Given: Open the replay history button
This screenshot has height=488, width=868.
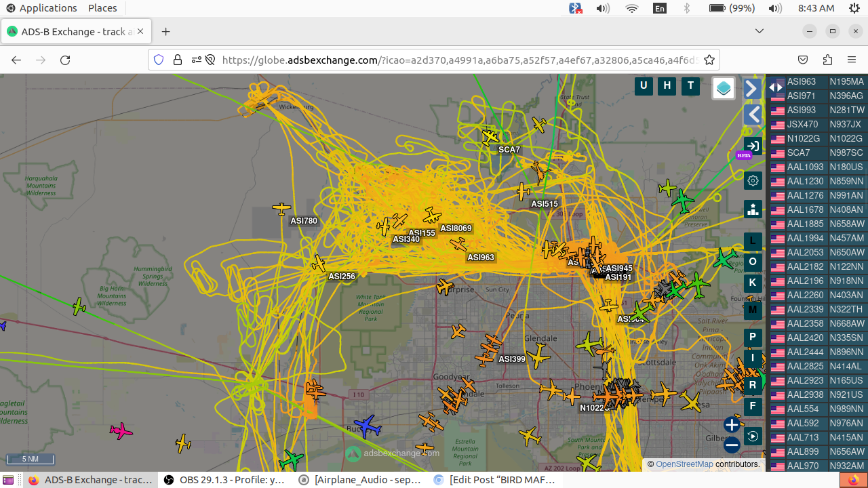Looking at the screenshot, I should (x=753, y=436).
